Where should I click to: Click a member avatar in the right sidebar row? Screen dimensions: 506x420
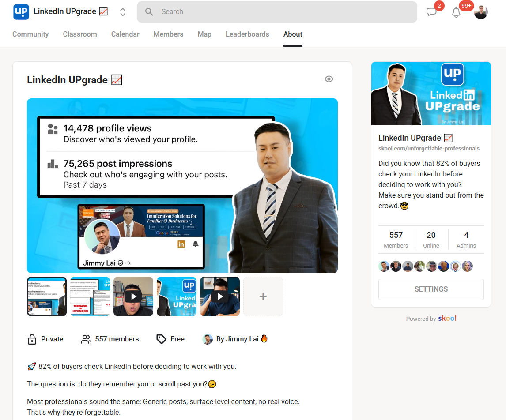point(384,266)
